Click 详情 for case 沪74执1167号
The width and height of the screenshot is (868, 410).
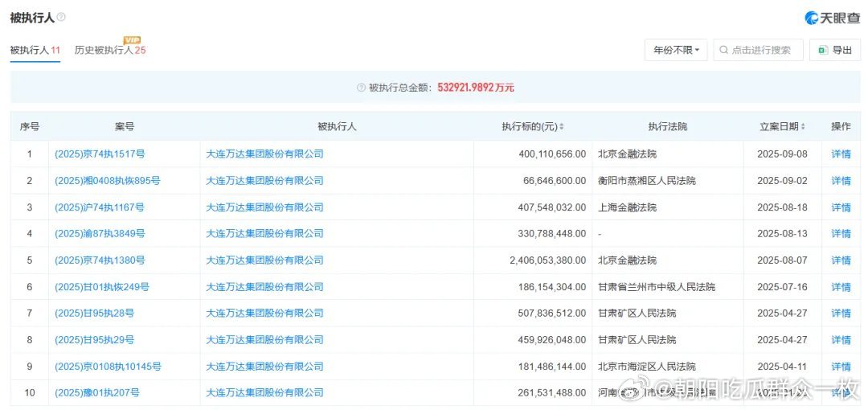click(x=841, y=207)
